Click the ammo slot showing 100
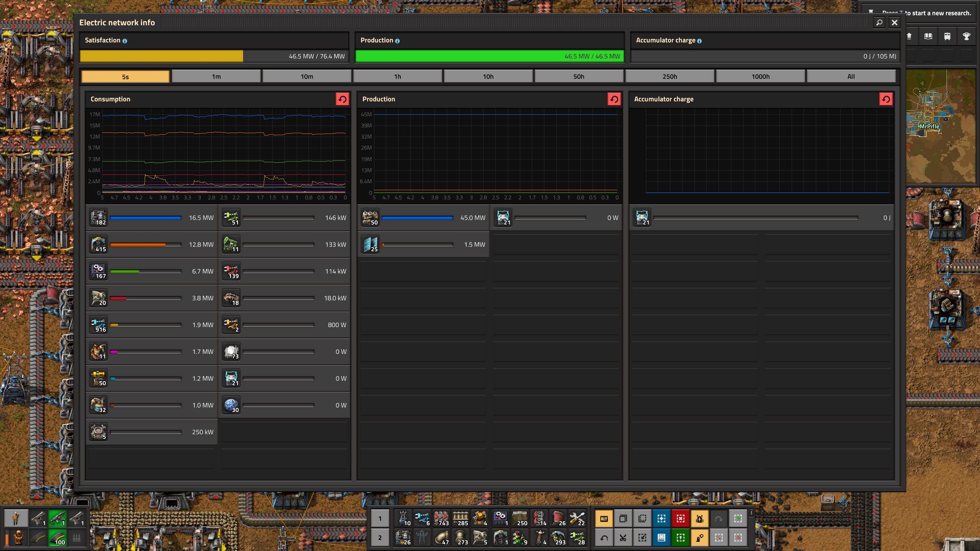 coord(57,538)
